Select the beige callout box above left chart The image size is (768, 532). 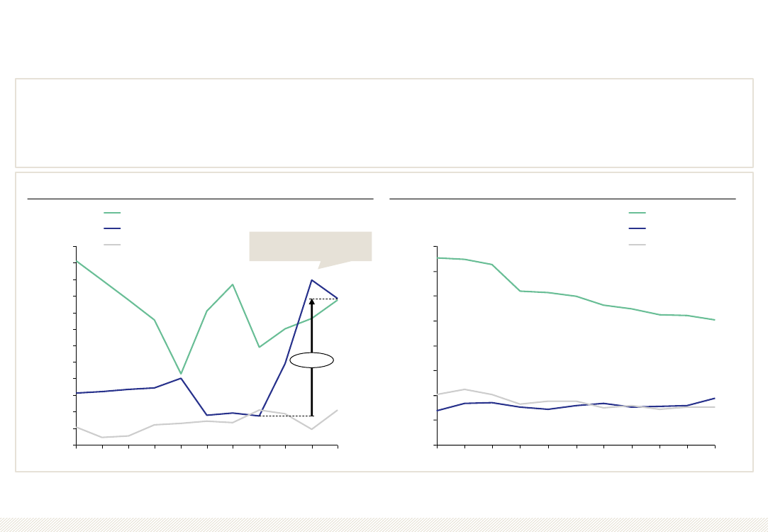pos(311,246)
